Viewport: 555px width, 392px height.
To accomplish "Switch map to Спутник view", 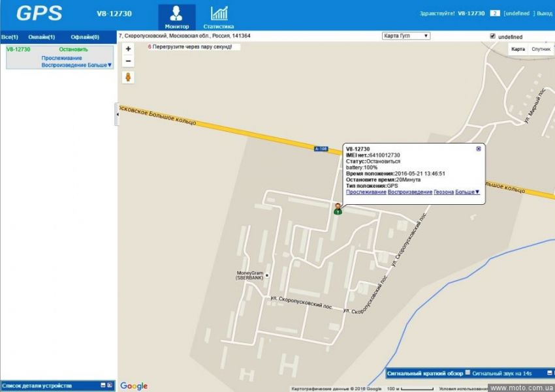I will [x=541, y=49].
